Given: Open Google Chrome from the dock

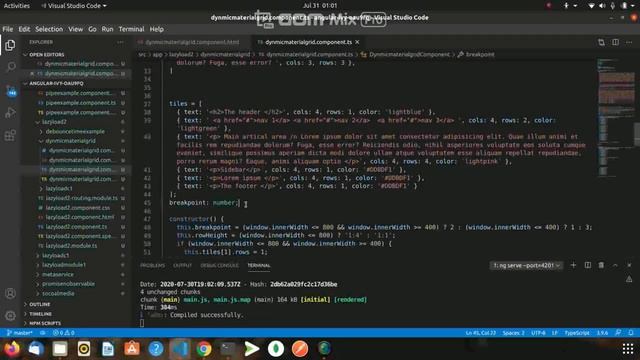Looking at the screenshot, I should click(x=204, y=349).
